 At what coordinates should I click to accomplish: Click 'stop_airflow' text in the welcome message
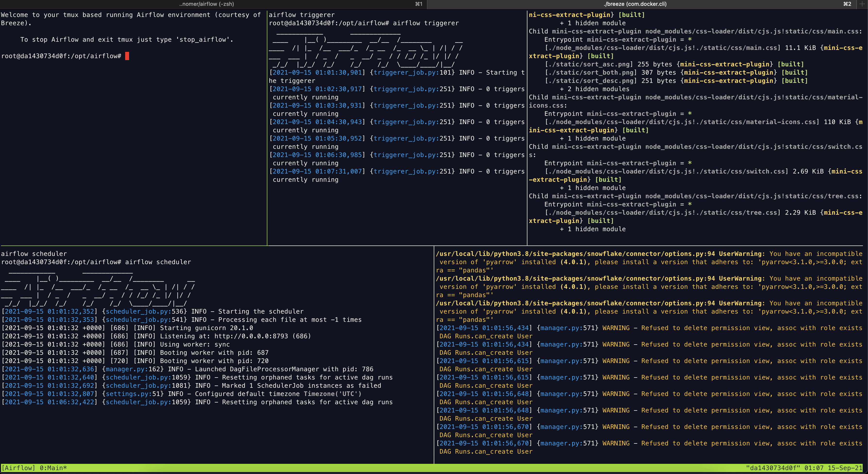203,39
